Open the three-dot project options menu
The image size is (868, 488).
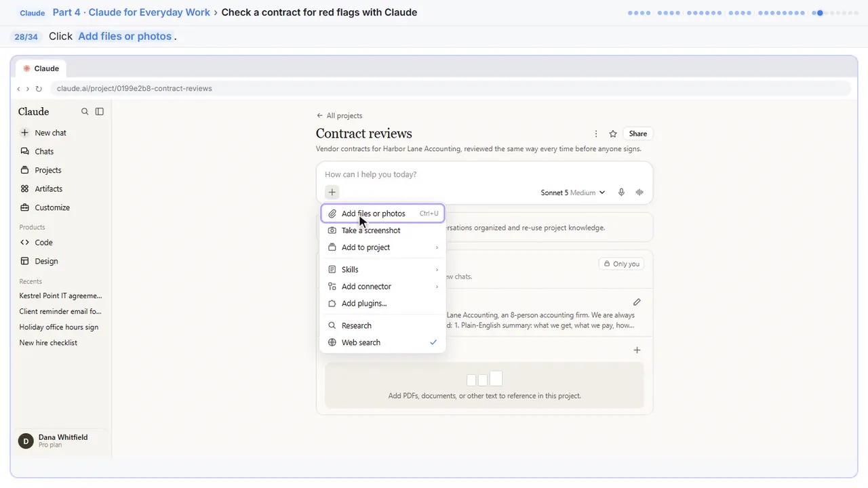[596, 134]
